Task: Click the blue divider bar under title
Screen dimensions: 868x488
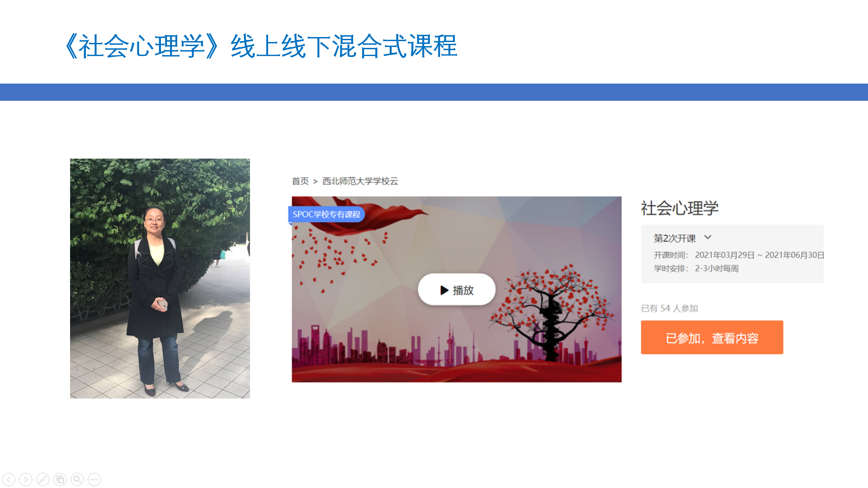Action: pos(434,92)
